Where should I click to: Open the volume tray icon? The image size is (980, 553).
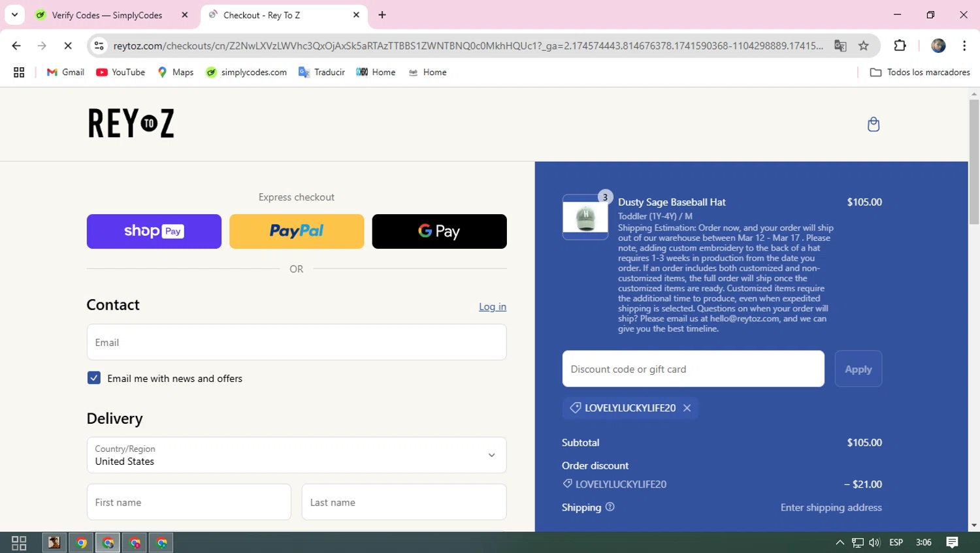point(875,543)
